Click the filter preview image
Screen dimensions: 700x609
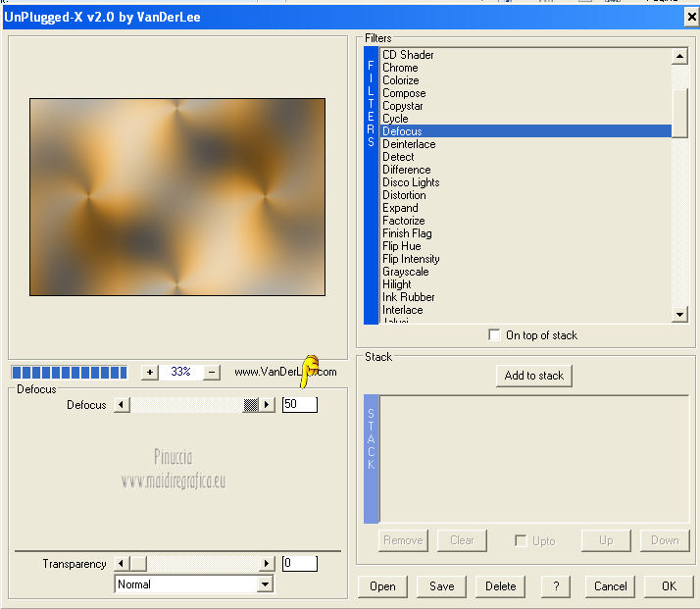coord(177,197)
